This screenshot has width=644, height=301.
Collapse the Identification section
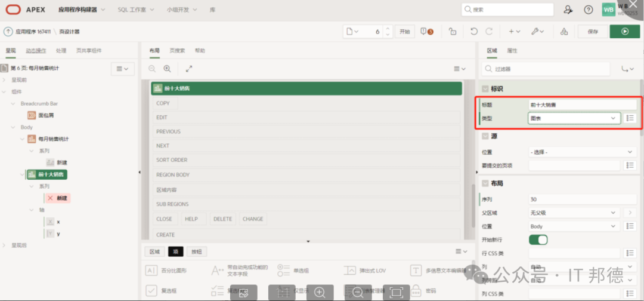tap(485, 88)
